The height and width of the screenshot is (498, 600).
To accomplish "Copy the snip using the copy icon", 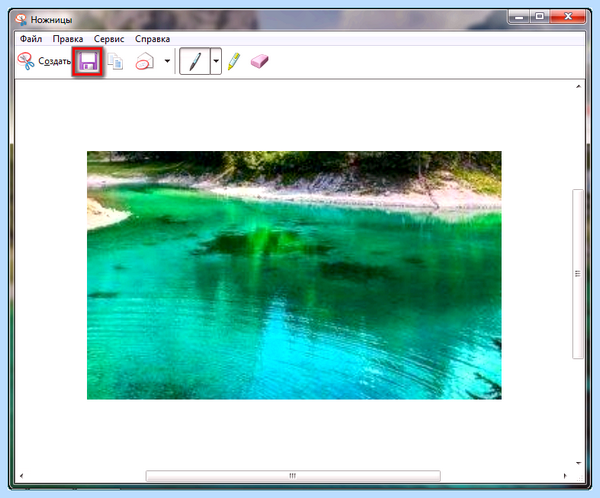I will (115, 62).
